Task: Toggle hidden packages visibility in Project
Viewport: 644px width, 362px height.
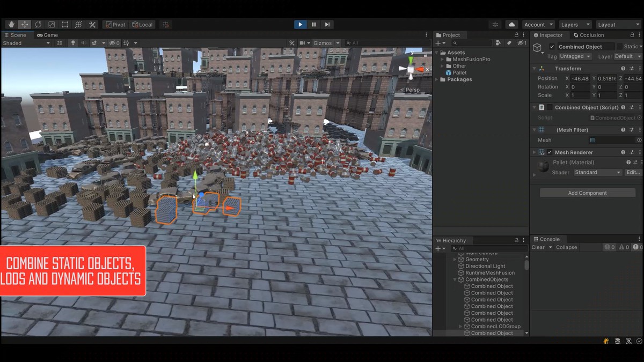Action: tap(521, 43)
